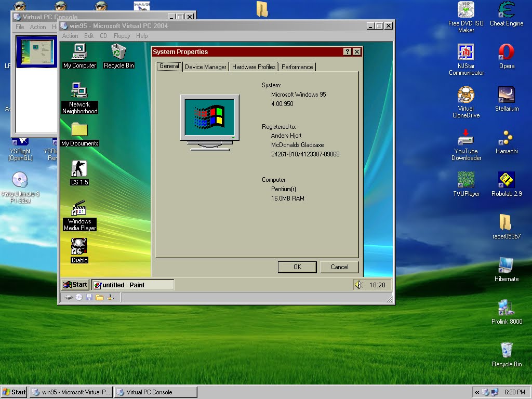This screenshot has height=399, width=532.
Task: Open Edit menu in Virtual PC window
Action: click(89, 36)
